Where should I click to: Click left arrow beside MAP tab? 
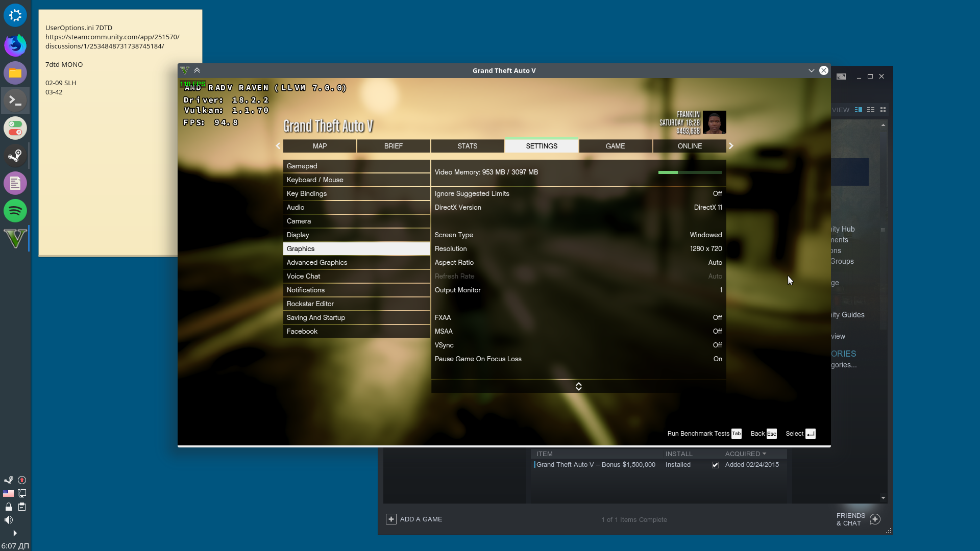tap(278, 146)
